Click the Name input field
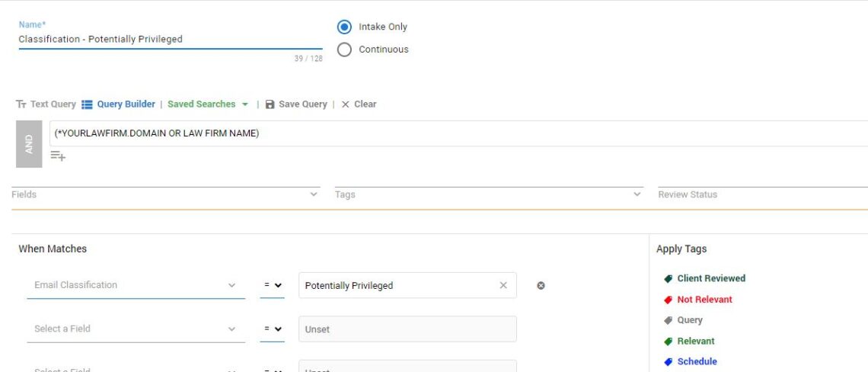Viewport: 868px width, 372px height. click(170, 40)
